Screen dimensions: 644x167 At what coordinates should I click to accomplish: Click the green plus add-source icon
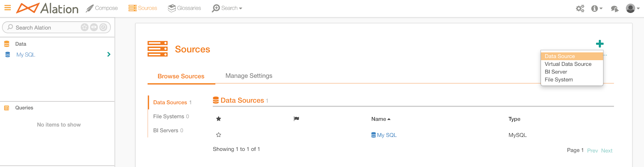[600, 44]
